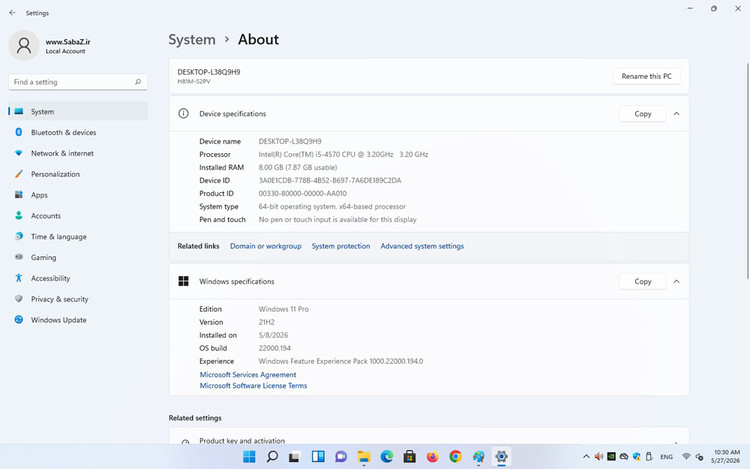Click the Settings gear on the taskbar
The image size is (750, 469).
[501, 457]
